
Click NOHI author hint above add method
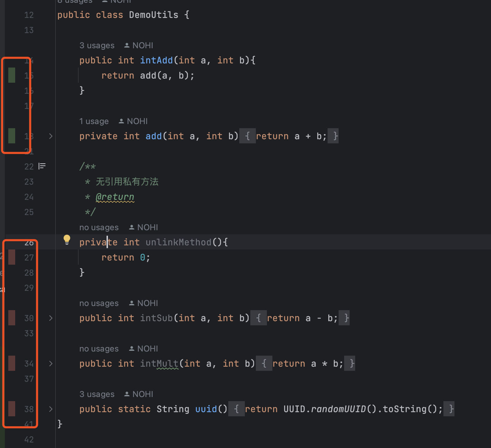pos(133,121)
